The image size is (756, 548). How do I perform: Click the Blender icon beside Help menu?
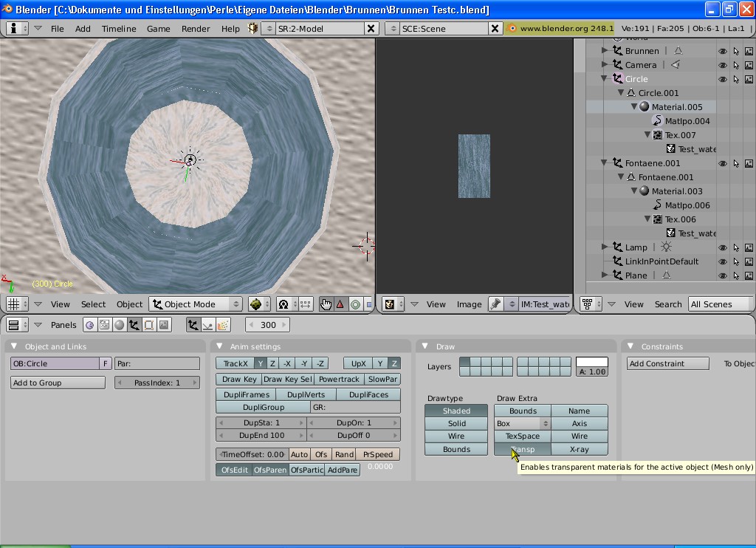click(252, 29)
